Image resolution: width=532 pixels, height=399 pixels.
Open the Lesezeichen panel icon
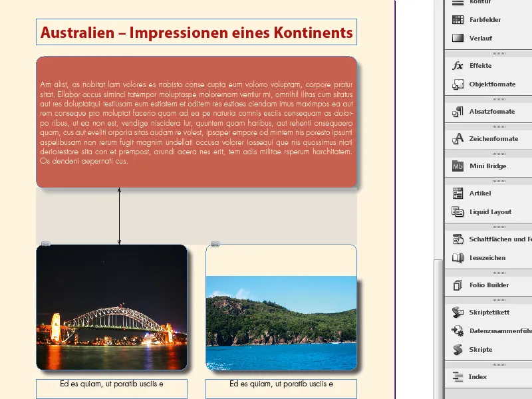[x=457, y=258]
